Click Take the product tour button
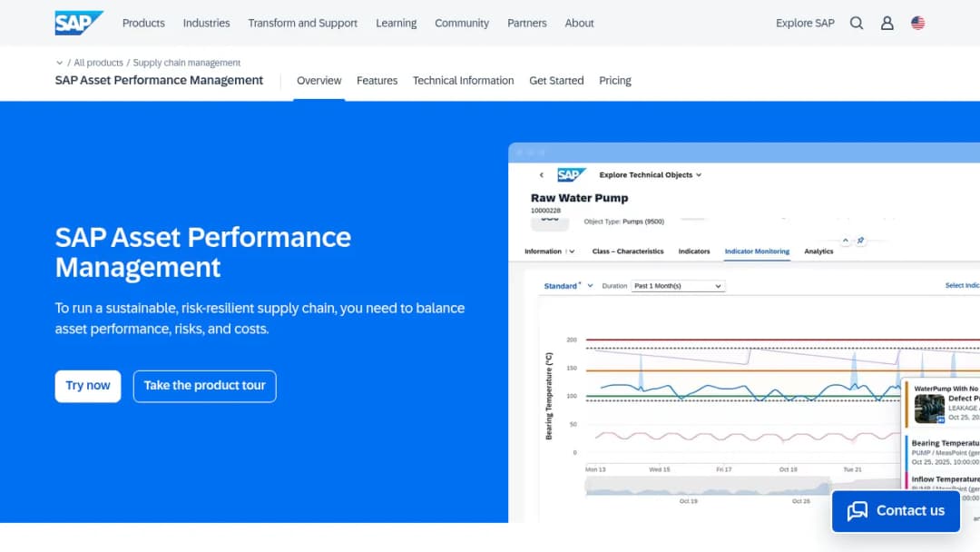Screen dimensions: 980x552 click(204, 386)
